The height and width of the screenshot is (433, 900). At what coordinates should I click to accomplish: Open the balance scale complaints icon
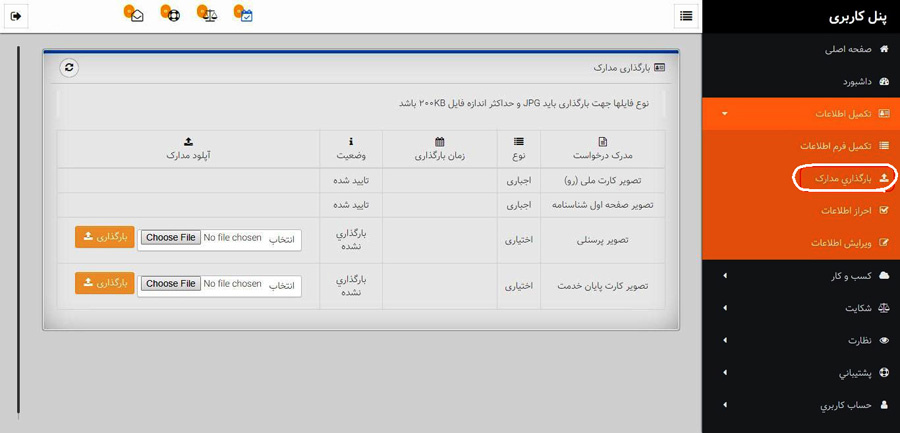click(x=209, y=16)
